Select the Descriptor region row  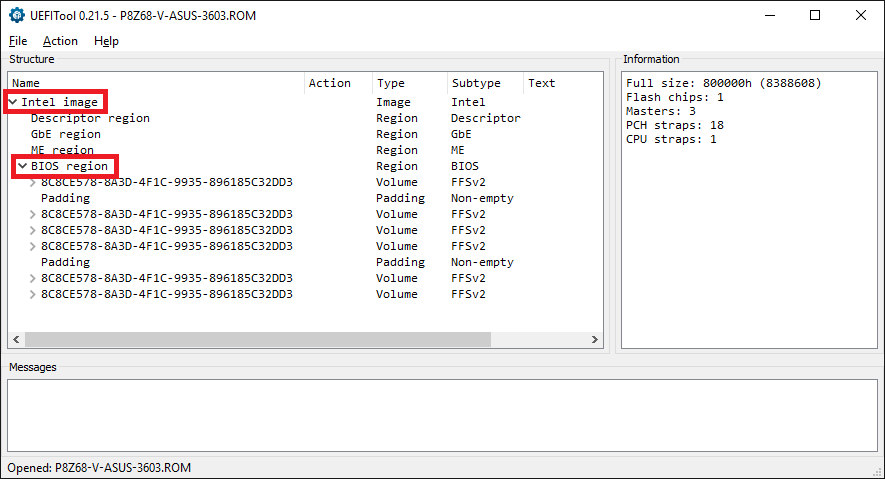[90, 118]
